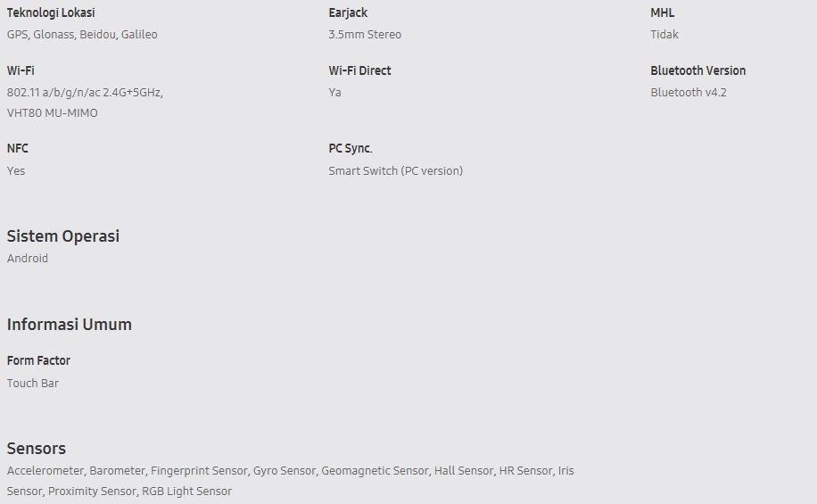Click the Earjack label
The width and height of the screenshot is (817, 504).
coord(348,12)
